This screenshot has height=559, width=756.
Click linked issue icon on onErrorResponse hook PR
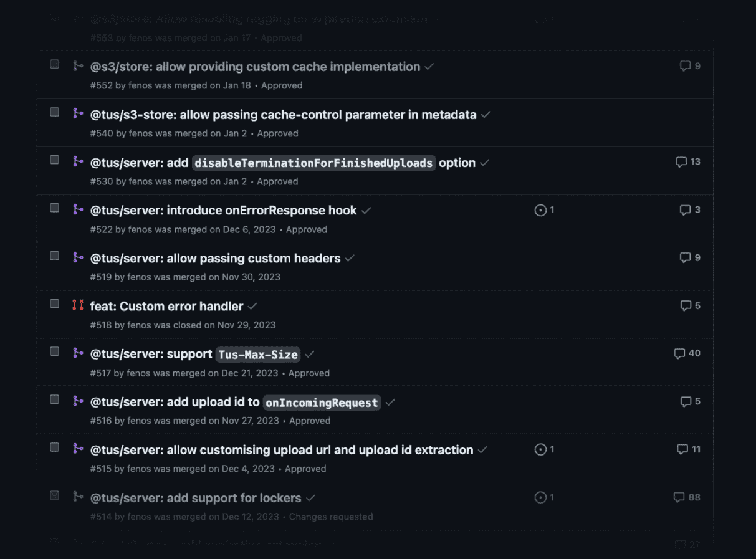coord(540,210)
